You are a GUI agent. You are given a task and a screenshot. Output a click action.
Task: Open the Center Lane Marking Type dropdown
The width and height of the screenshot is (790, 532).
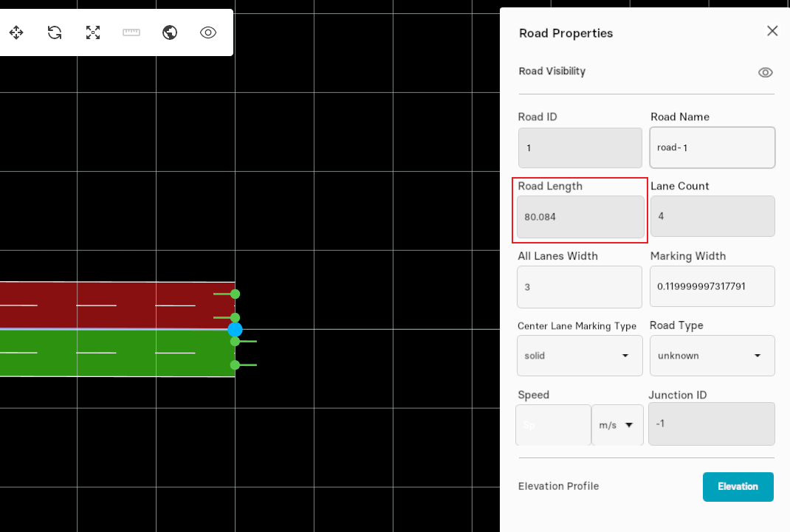[x=580, y=356]
